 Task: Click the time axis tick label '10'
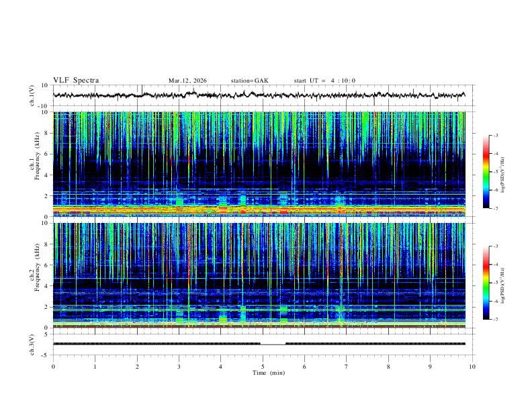tap(472, 367)
